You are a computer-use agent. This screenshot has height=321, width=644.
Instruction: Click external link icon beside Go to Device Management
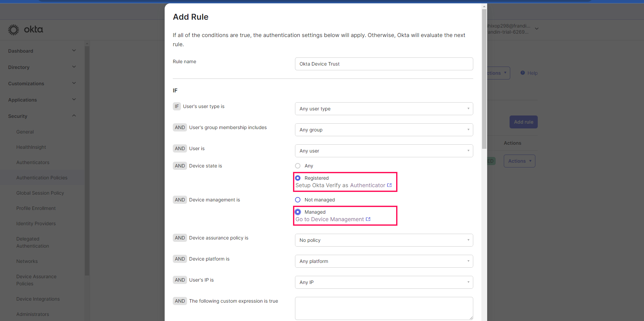point(368,219)
